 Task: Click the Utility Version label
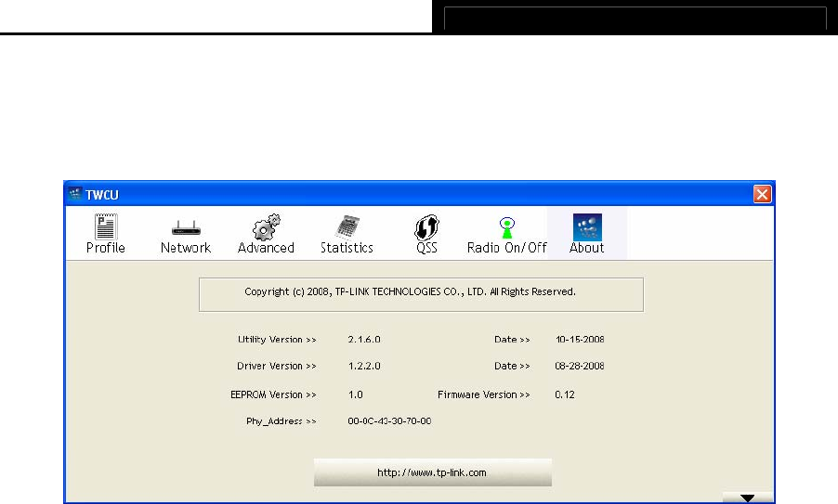tap(277, 340)
